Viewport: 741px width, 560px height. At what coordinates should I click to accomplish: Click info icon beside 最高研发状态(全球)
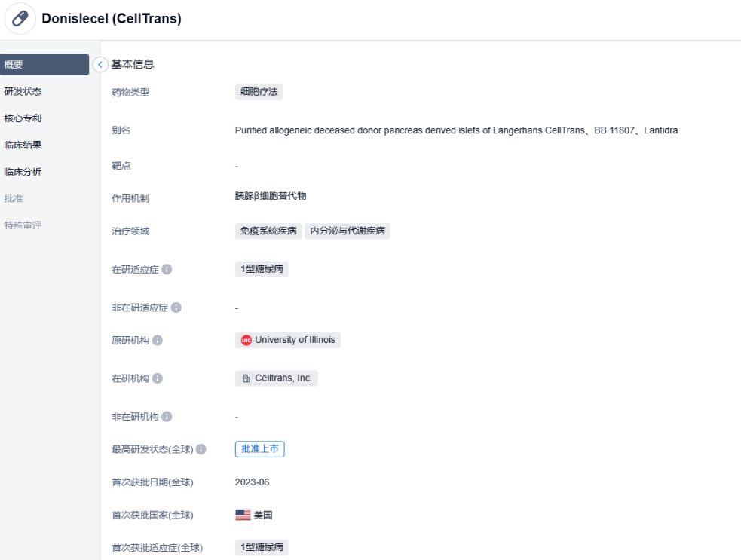(x=201, y=449)
